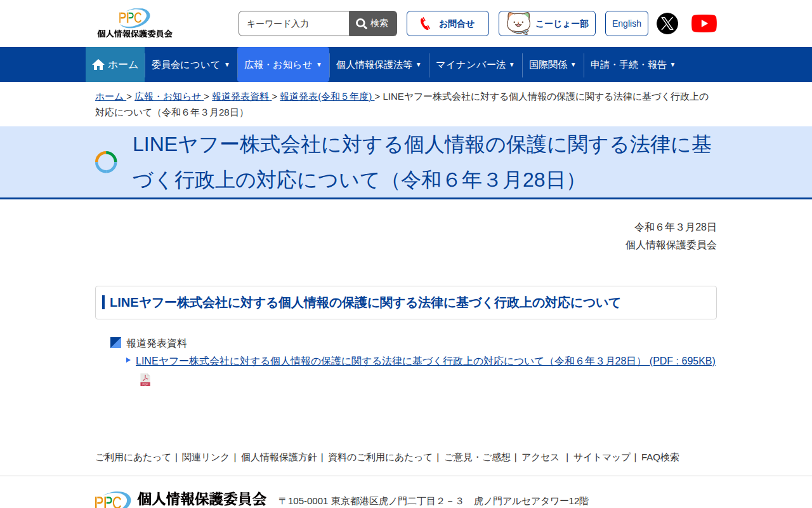Screen dimensions: 812x508
Task: Open 資料のご利用にあたって footer link
Action: (380, 457)
